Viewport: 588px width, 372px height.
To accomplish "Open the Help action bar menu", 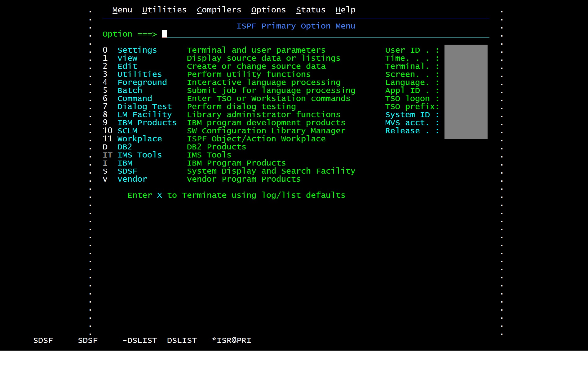I will click(x=345, y=10).
